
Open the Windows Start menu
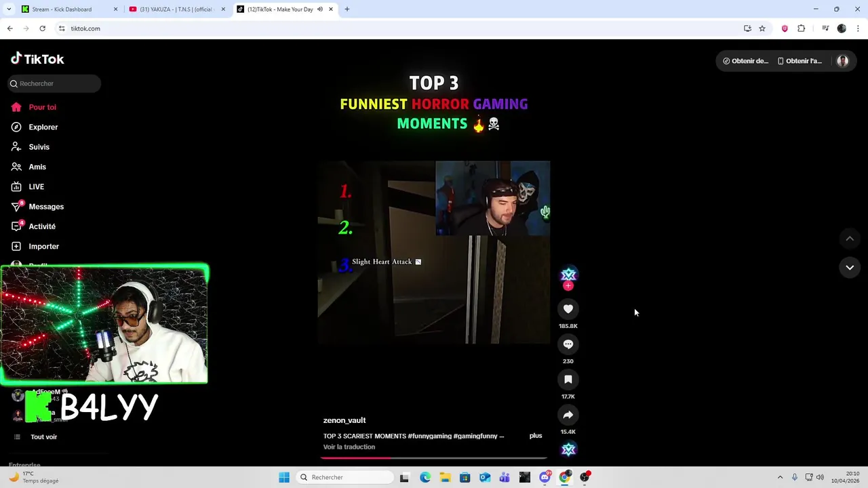(284, 477)
